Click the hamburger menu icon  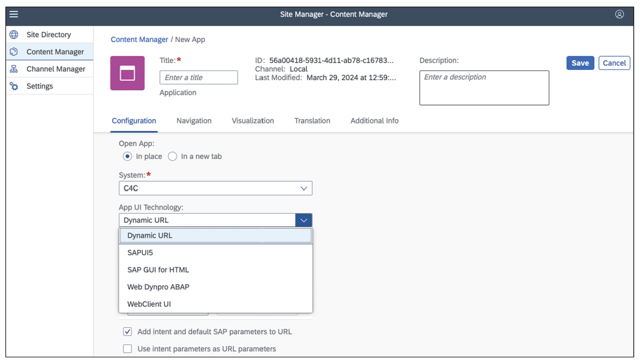pyautogui.click(x=14, y=14)
